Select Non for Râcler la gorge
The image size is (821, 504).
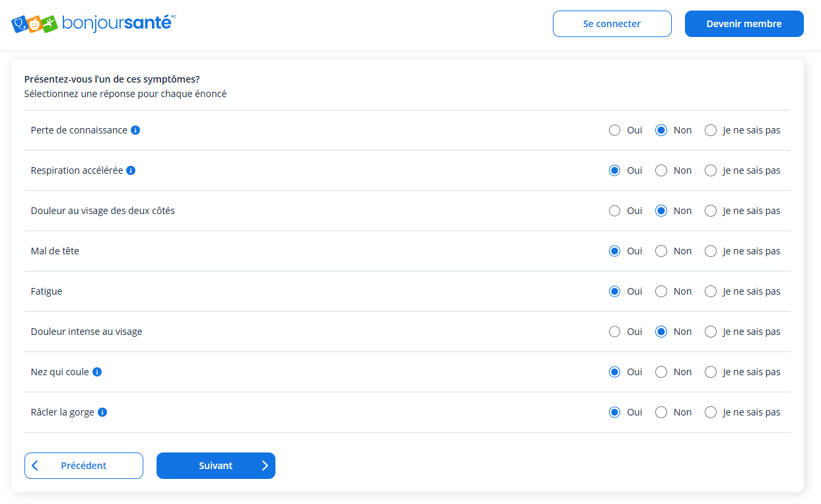661,412
